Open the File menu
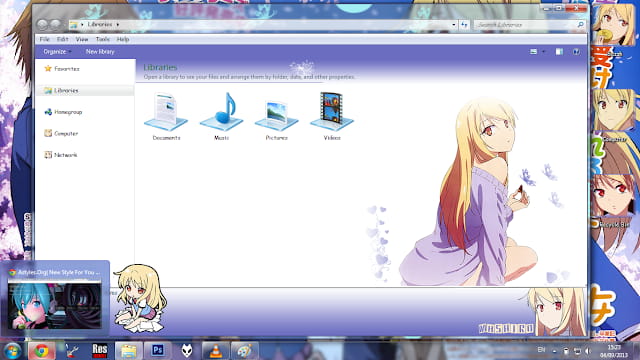This screenshot has height=360, width=640. pos(44,39)
